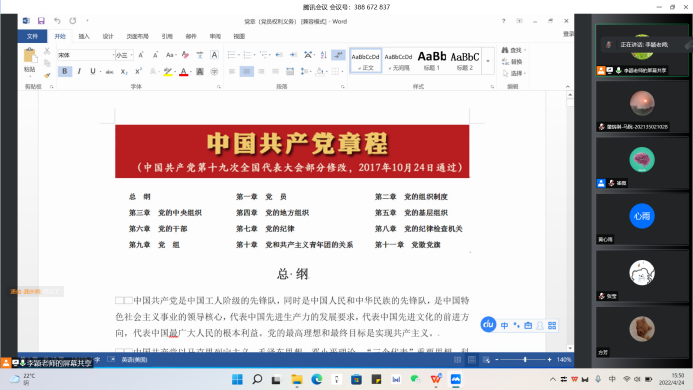The height and width of the screenshot is (390, 693).
Task: Click the Save icon in Word's title bar
Action: click(x=41, y=21)
